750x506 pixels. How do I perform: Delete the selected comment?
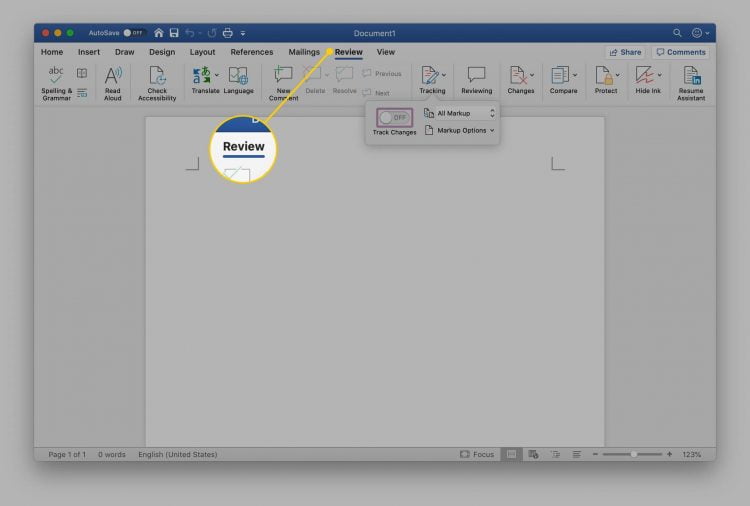(x=313, y=79)
